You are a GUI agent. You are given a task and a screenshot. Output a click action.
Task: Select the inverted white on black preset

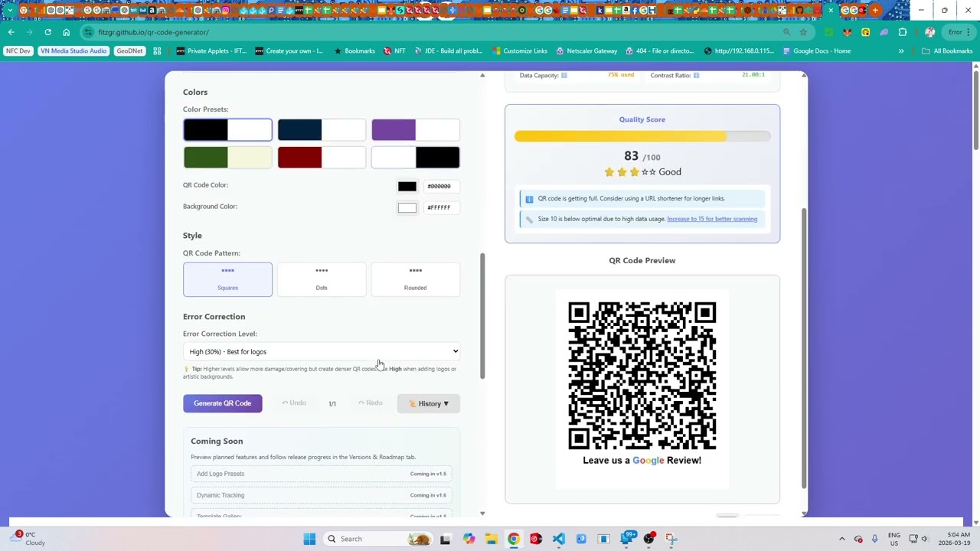click(416, 157)
